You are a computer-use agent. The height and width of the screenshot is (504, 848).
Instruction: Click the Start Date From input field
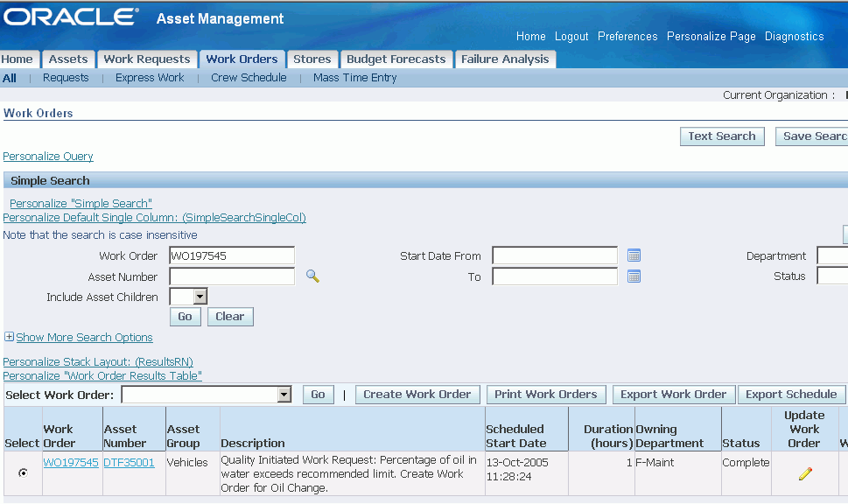coord(555,255)
